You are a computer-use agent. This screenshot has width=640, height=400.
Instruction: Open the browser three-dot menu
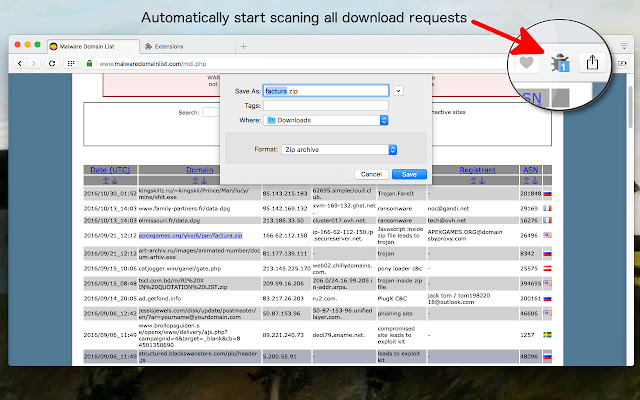pyautogui.click(x=622, y=46)
